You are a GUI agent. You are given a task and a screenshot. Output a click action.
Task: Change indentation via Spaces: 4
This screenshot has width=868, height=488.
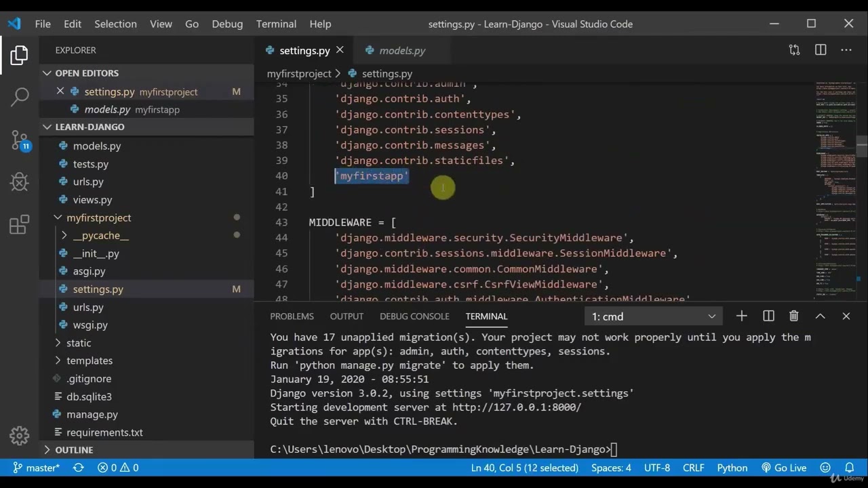pyautogui.click(x=611, y=468)
